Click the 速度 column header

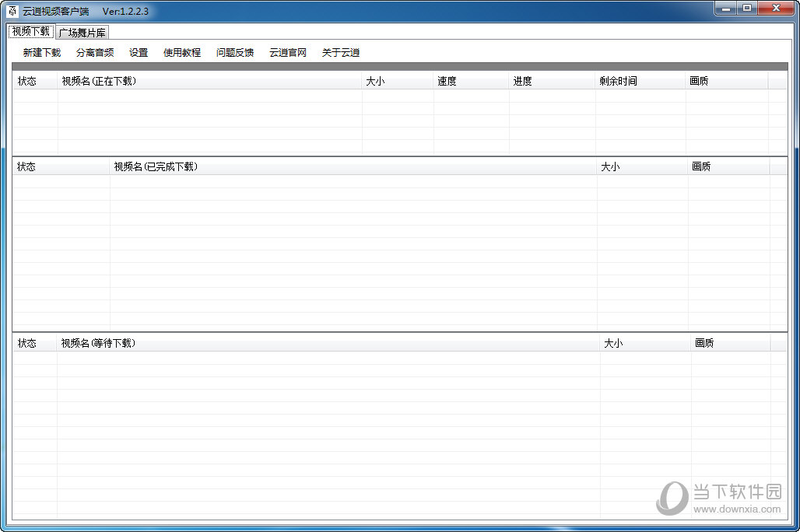coord(471,81)
